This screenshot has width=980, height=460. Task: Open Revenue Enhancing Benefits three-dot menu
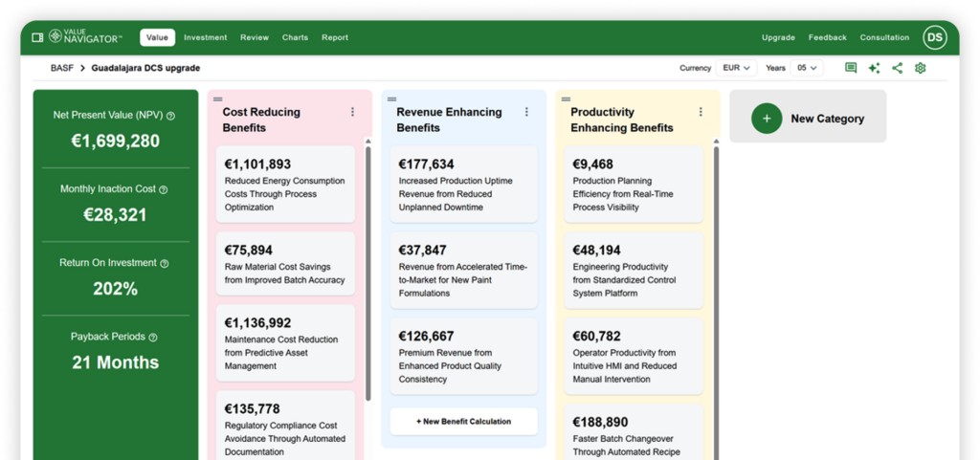pos(526,112)
